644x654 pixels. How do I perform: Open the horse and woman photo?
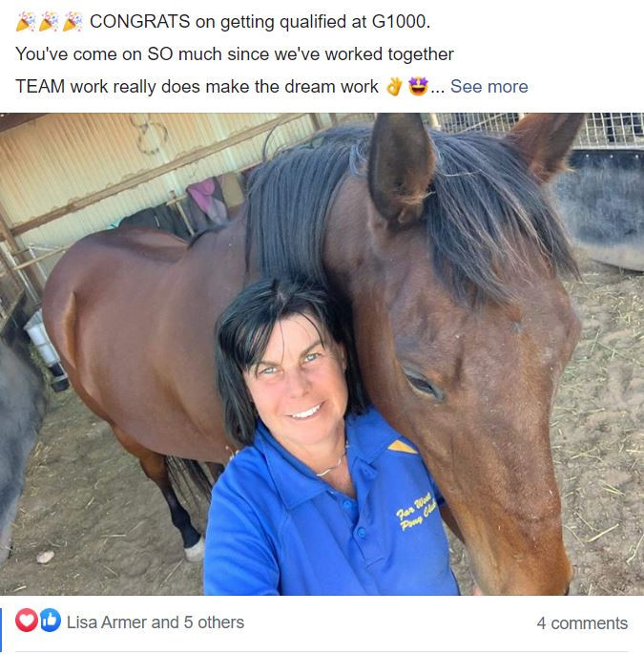[322, 354]
